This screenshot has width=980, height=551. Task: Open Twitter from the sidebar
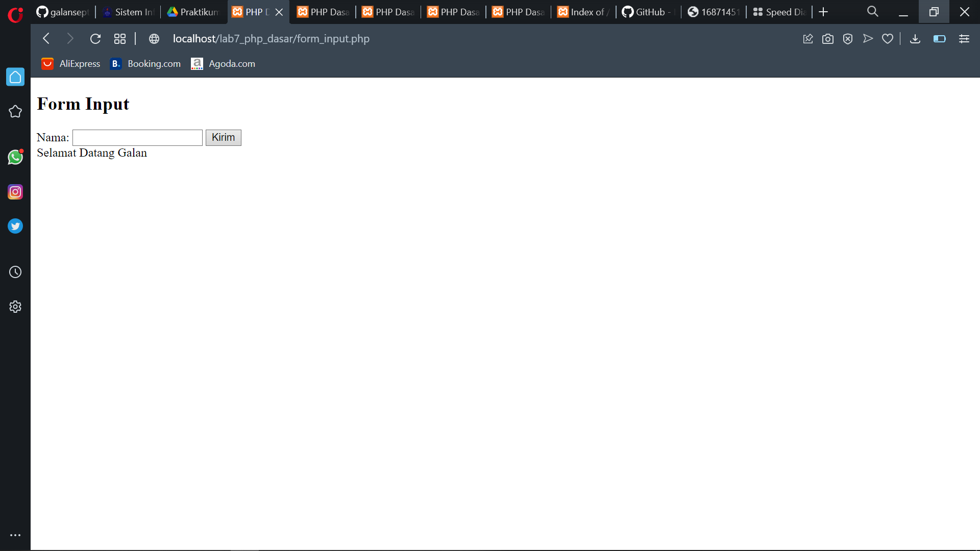(15, 226)
